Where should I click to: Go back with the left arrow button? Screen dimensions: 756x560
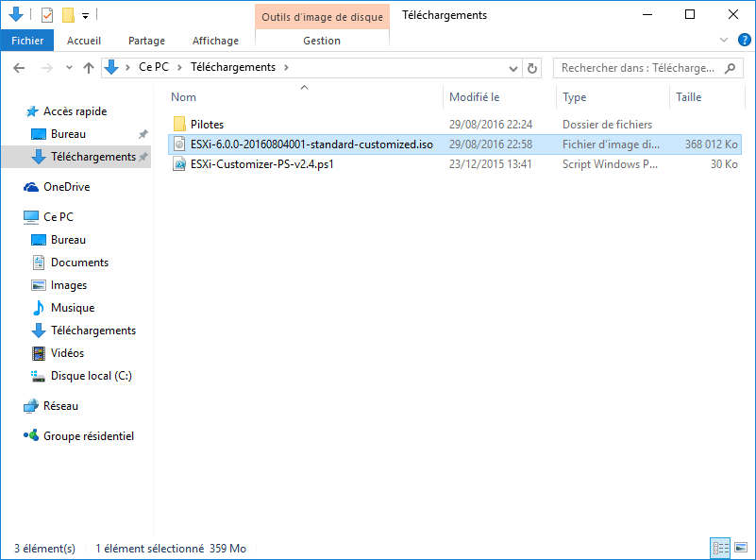(19, 68)
